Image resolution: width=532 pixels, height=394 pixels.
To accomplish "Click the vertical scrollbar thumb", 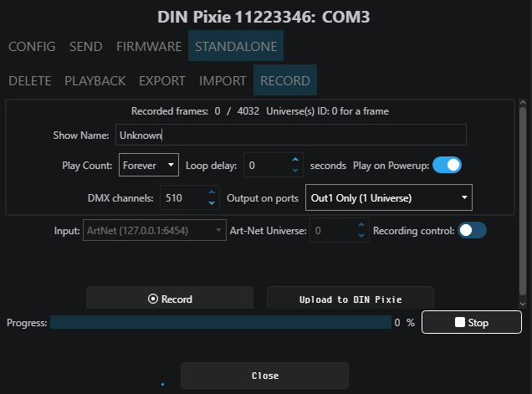I will [523, 202].
